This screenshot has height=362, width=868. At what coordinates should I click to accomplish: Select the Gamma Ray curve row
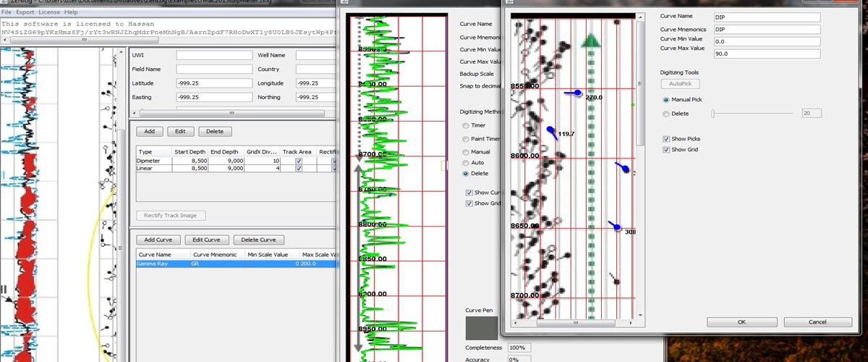click(x=237, y=264)
